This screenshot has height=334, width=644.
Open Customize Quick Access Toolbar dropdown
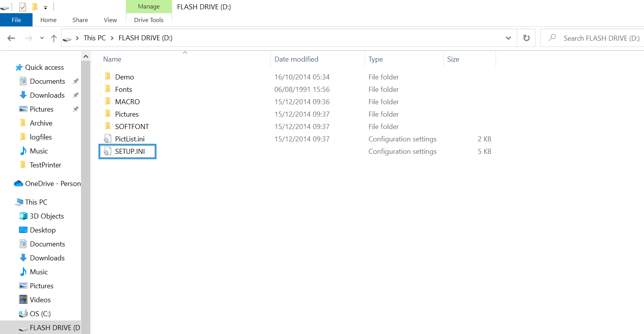coord(45,7)
